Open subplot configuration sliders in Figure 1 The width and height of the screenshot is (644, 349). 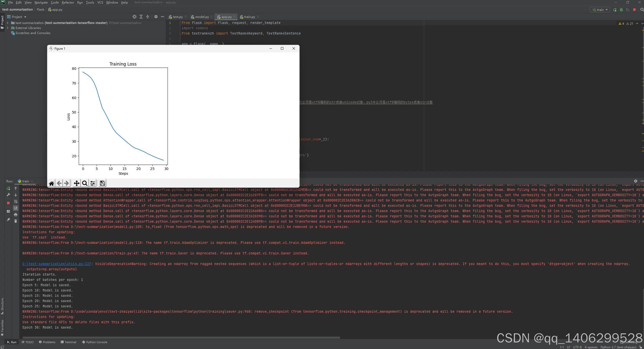pos(93,183)
